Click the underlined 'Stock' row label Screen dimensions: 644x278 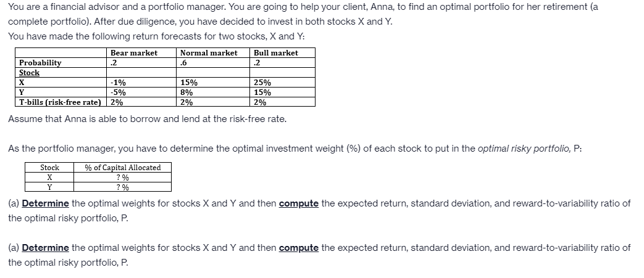(30, 73)
